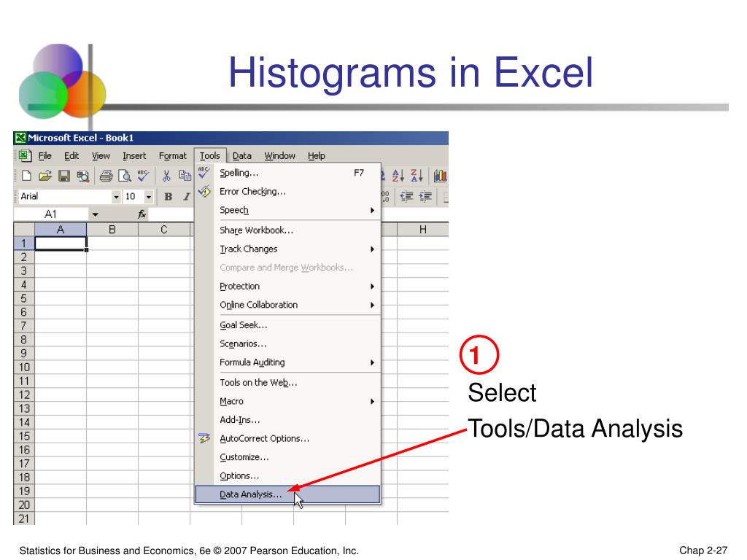Open the Help menu
Image resolution: width=747 pixels, height=560 pixels.
click(x=317, y=156)
